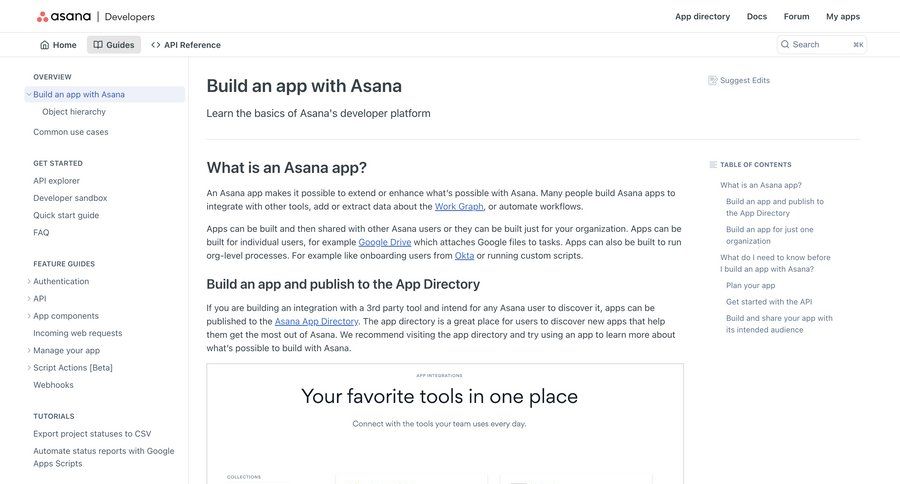This screenshot has height=484, width=900.
Task: Click the Suggest Edits link
Action: [x=739, y=80]
